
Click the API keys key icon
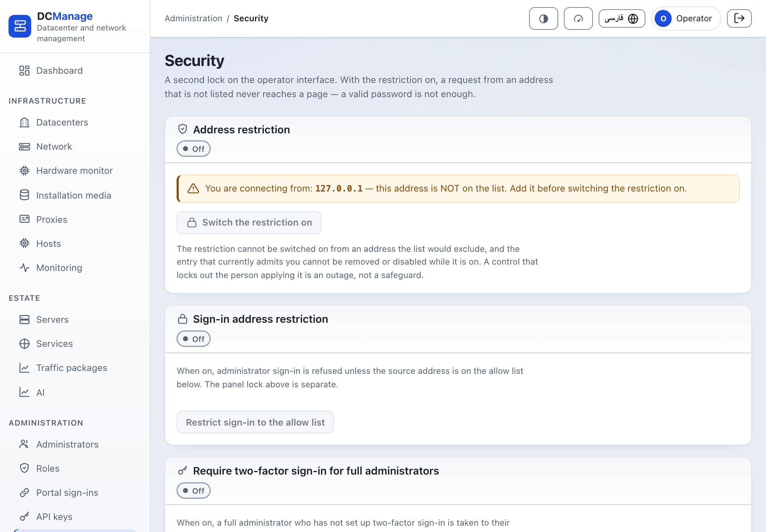(24, 517)
